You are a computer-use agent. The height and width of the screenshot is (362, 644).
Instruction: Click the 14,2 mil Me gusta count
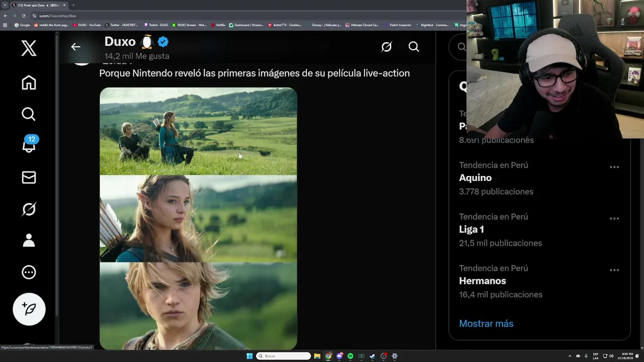point(137,56)
